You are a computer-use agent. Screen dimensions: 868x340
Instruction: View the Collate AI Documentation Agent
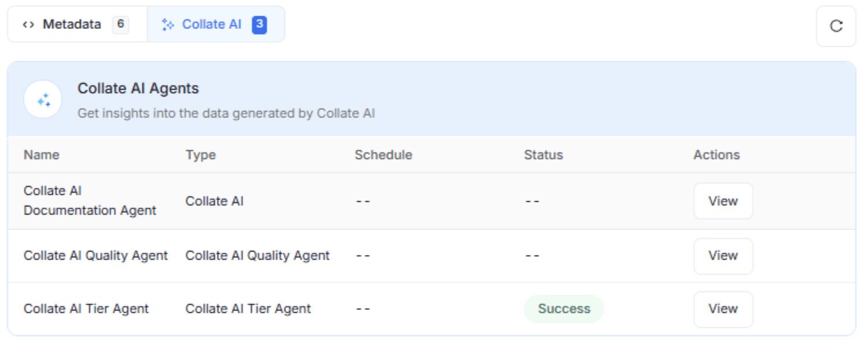click(723, 201)
